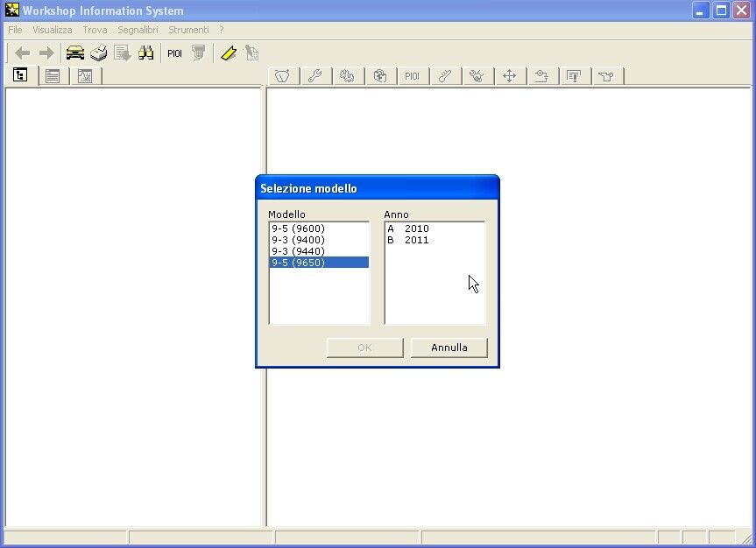The width and height of the screenshot is (756, 548).
Task: Switch to the list view tab
Action: [x=53, y=75]
